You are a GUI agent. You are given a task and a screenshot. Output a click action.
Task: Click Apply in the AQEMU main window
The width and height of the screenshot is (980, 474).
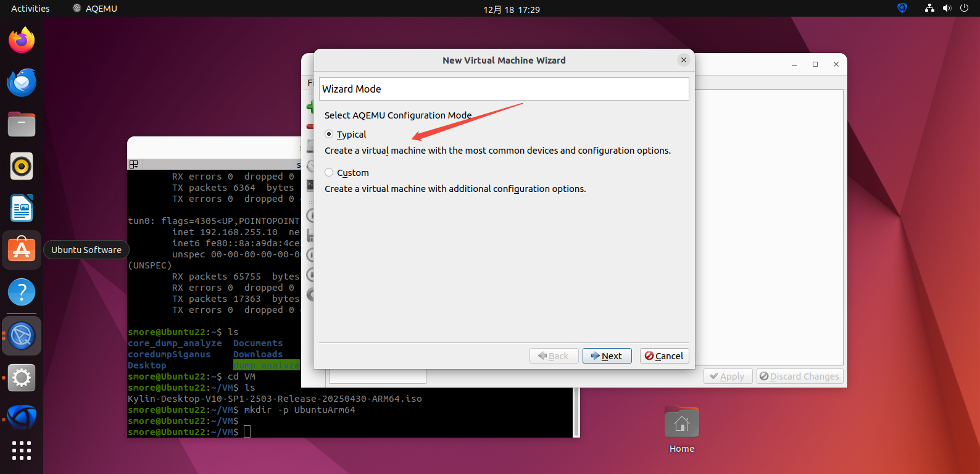pos(728,376)
